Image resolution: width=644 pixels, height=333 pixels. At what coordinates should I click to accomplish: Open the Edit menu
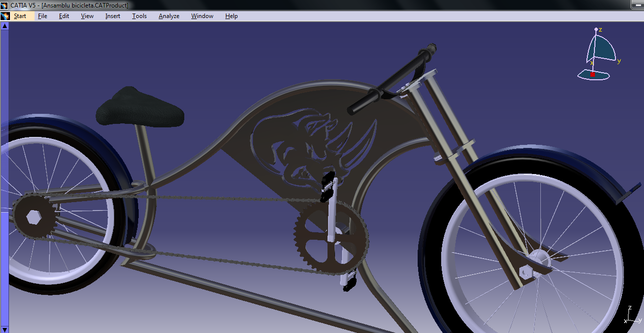coord(64,16)
